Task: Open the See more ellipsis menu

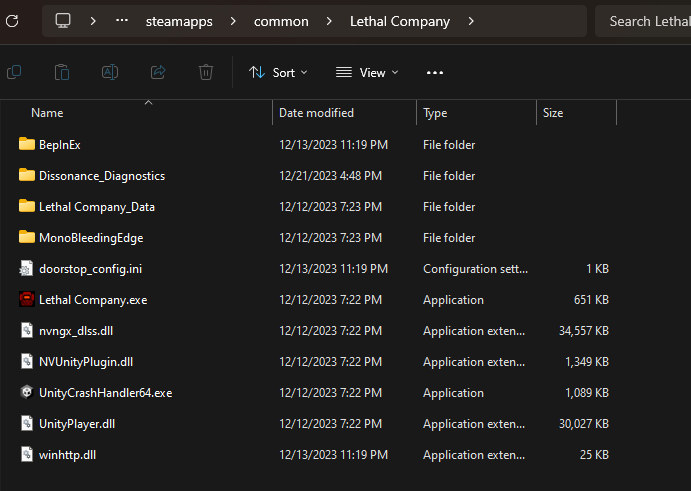Action: click(x=434, y=72)
